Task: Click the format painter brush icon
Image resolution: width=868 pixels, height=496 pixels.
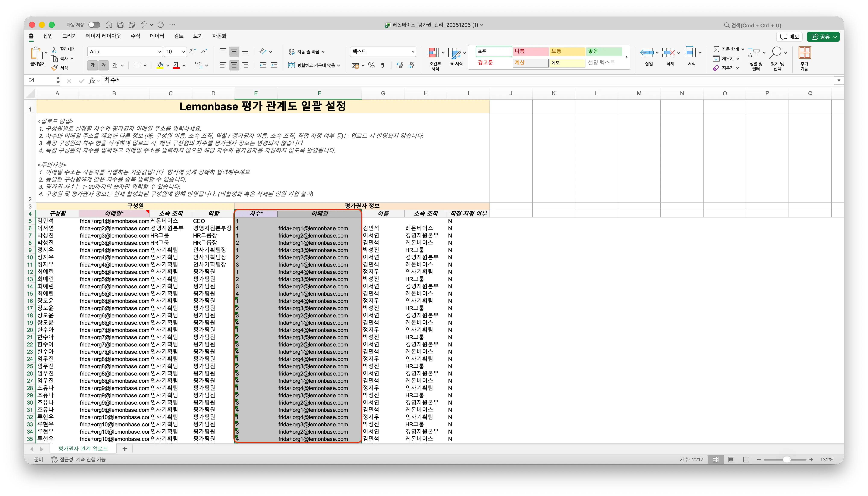Action: tap(54, 68)
